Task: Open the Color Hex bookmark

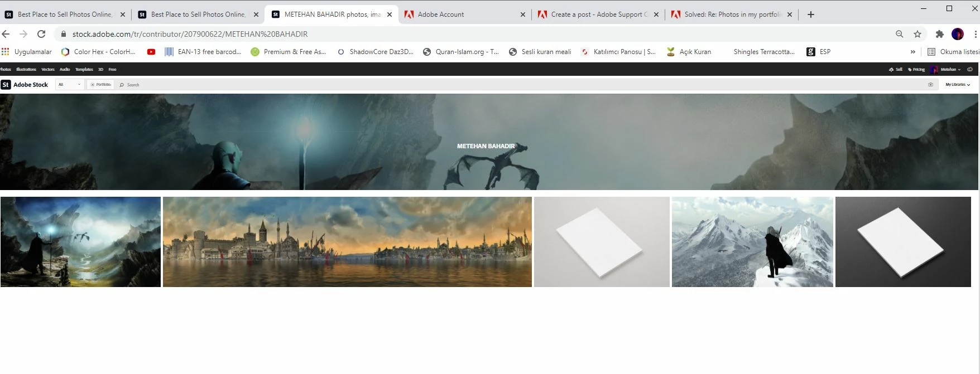Action: pyautogui.click(x=98, y=52)
